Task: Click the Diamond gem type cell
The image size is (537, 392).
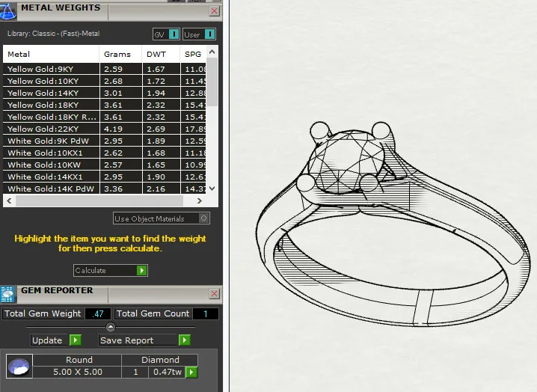Action: coord(160,360)
